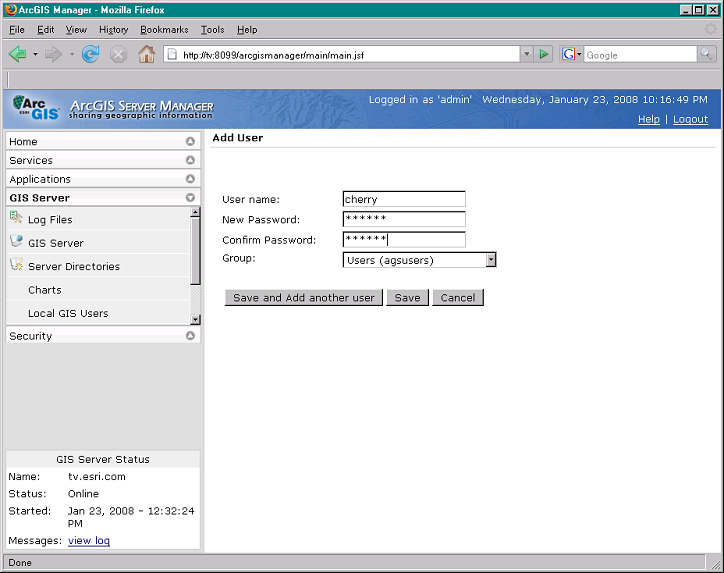Click the Add User heading
Screen dimensions: 724x573
tap(238, 138)
